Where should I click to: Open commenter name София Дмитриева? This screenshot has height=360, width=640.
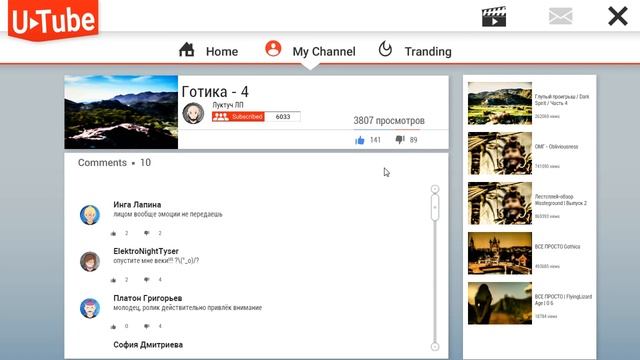[148, 344]
